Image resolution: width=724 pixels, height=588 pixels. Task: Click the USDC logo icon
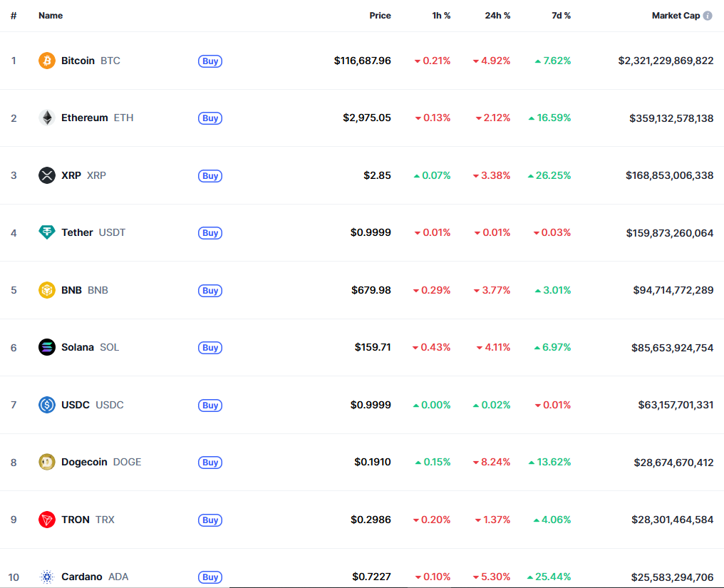point(47,405)
